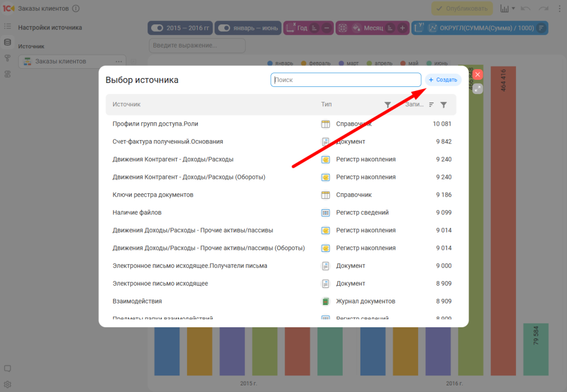Click the register icon for the Наличие файлов row
Viewport: 567px width, 392px height.
tap(326, 213)
